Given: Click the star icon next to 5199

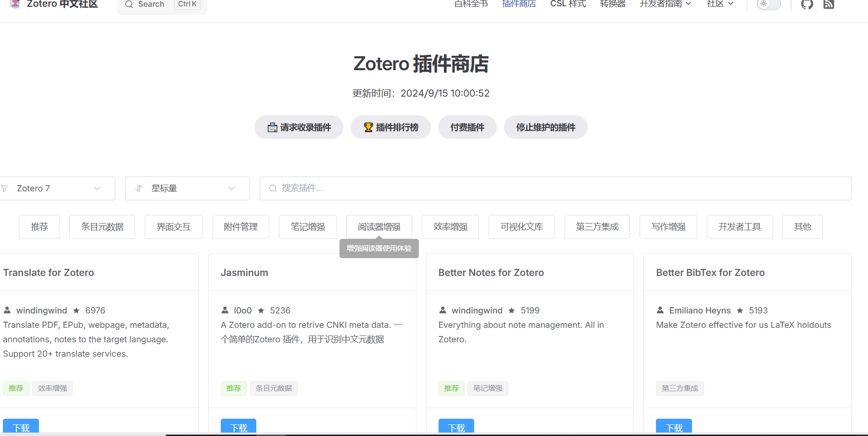Looking at the screenshot, I should [x=512, y=311].
